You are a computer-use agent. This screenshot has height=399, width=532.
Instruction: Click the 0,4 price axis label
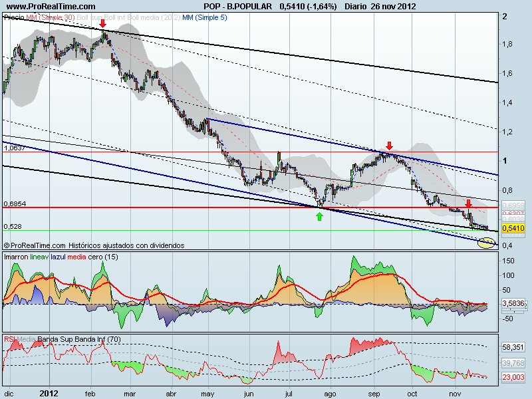tap(507, 245)
